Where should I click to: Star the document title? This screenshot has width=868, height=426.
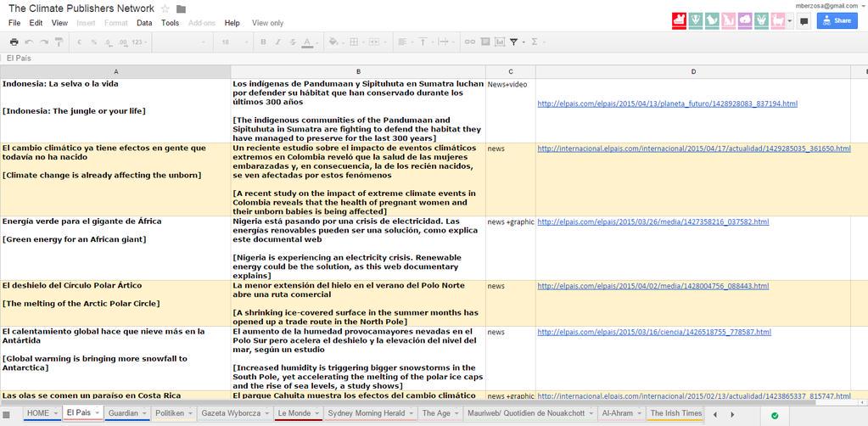coord(165,8)
